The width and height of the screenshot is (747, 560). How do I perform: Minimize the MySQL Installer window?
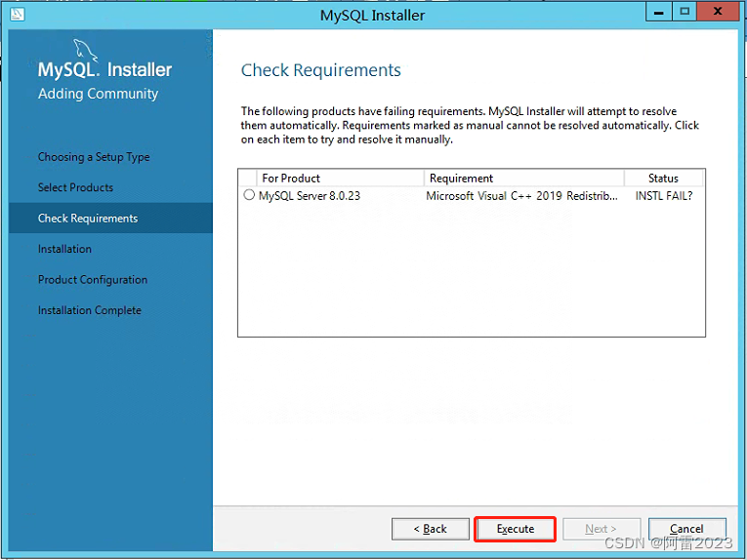pyautogui.click(x=659, y=13)
